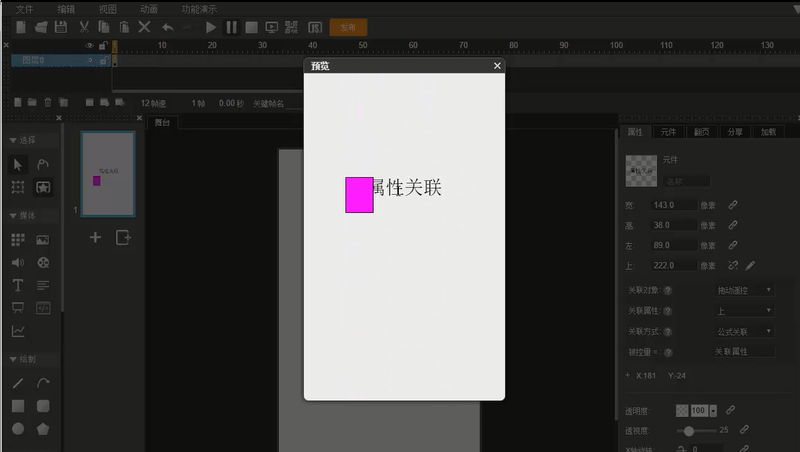Select the node edit tool
Image resolution: width=800 pixels, height=452 pixels.
pyautogui.click(x=43, y=164)
